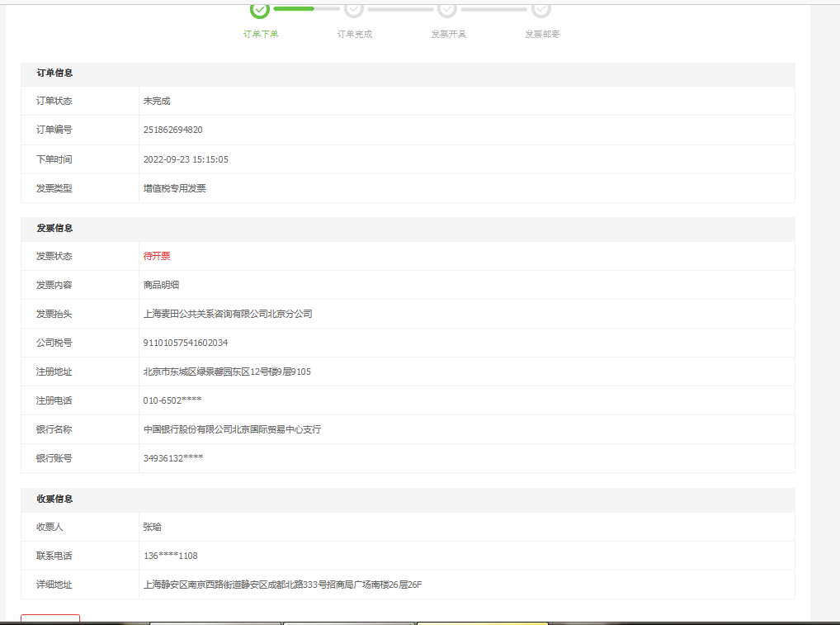Click the green progress bar after first step
This screenshot has width=840, height=625.
click(x=295, y=9)
